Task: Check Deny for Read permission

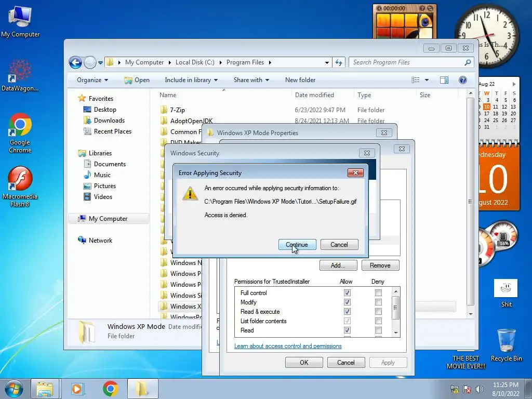Action: (x=378, y=330)
